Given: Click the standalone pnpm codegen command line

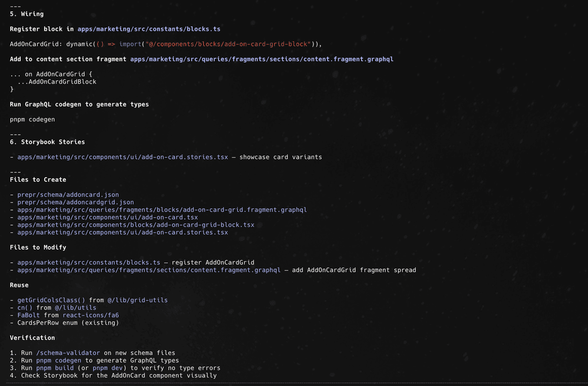Looking at the screenshot, I should point(32,119).
